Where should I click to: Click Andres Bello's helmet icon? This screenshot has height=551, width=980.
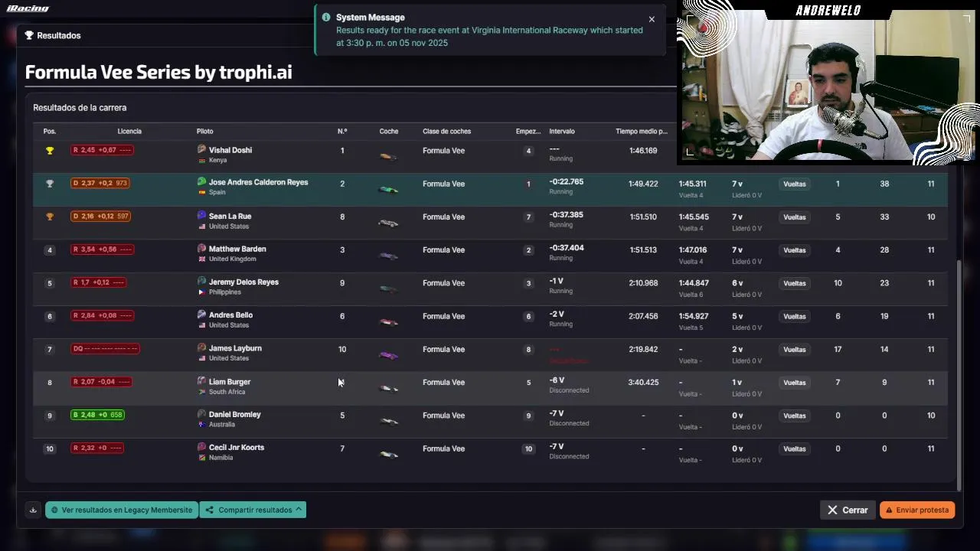pyautogui.click(x=201, y=315)
